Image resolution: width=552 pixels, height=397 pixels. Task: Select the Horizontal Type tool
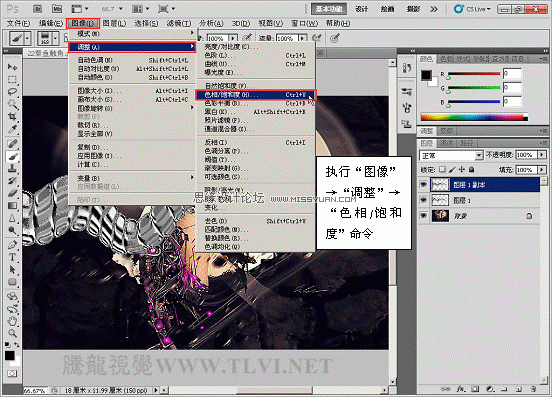point(12,257)
